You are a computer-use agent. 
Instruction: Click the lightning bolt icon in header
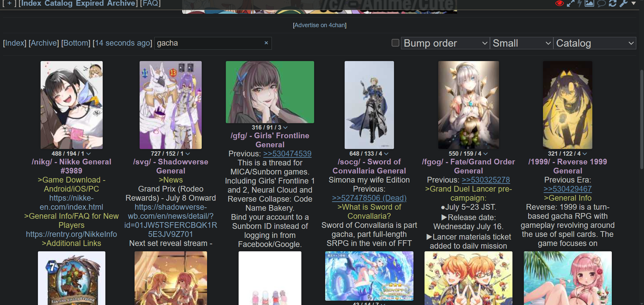pyautogui.click(x=580, y=3)
